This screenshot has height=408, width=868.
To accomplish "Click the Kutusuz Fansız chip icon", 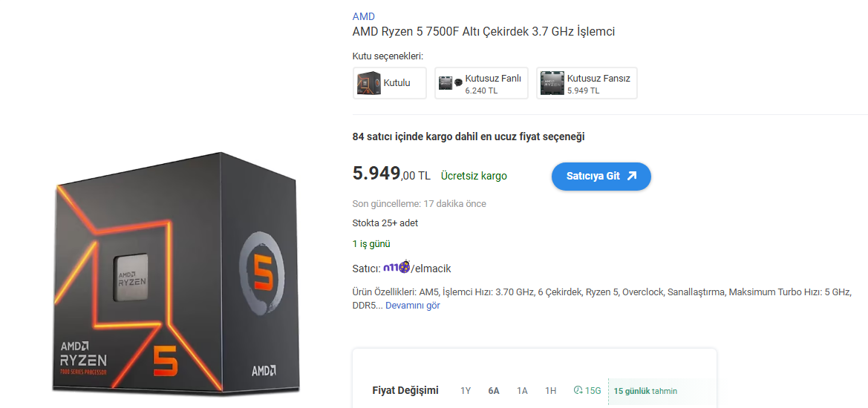I will [x=552, y=84].
